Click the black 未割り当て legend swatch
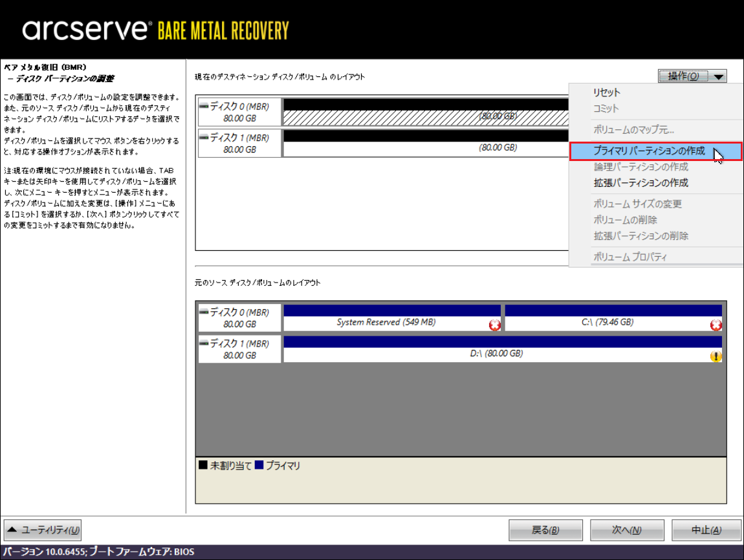Image resolution: width=744 pixels, height=560 pixels. point(203,466)
